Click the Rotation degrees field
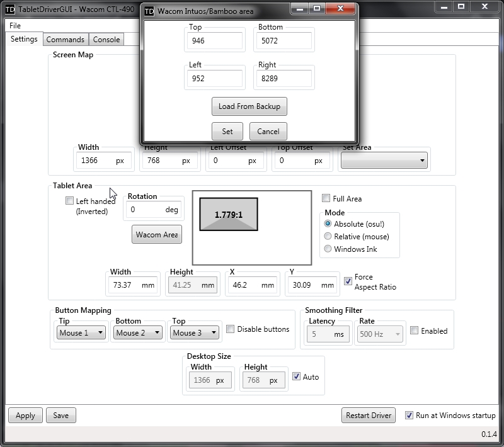This screenshot has width=504, height=447. [x=154, y=210]
